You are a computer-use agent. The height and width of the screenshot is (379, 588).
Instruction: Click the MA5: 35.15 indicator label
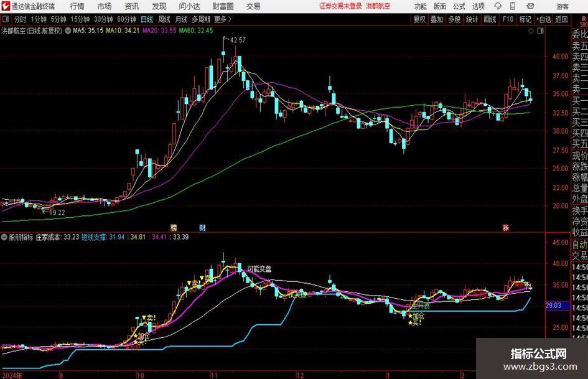(x=88, y=30)
